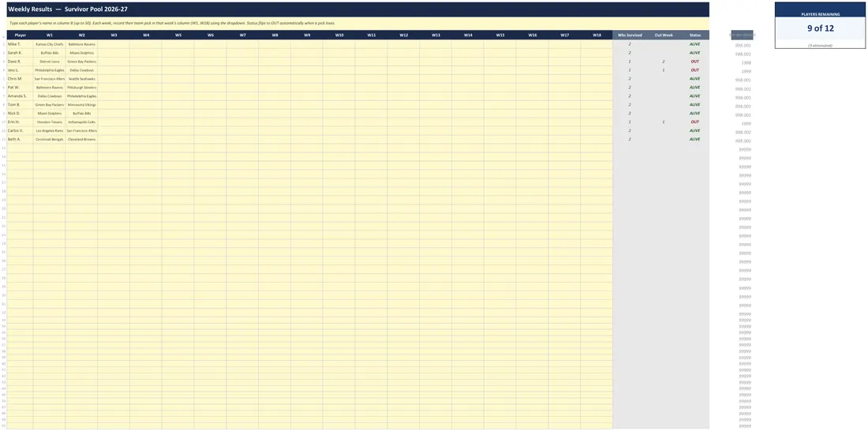Image resolution: width=868 pixels, height=431 pixels.
Task: Select the 'Beth A.' player name cell
Action: 20,139
